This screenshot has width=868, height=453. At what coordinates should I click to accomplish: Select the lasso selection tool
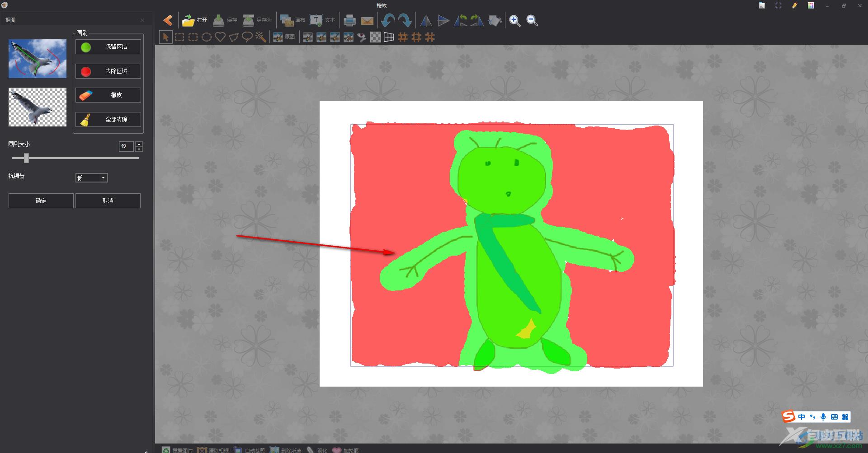click(247, 37)
